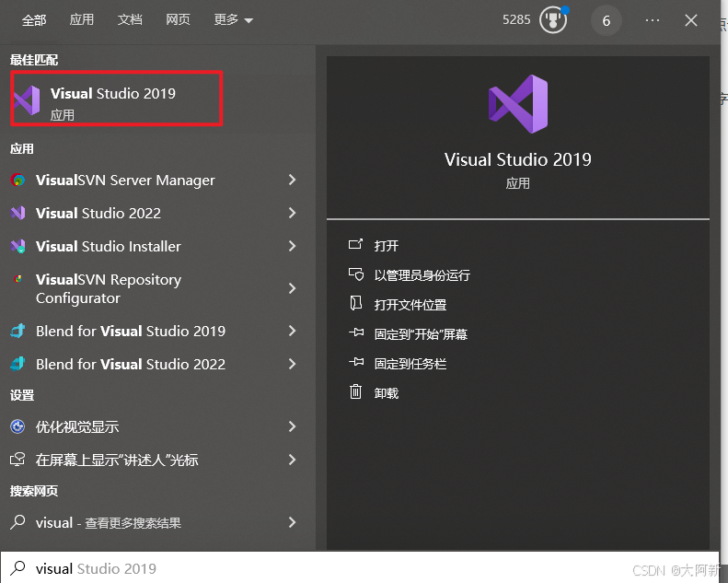Click the 5285 rewards points number
The image size is (728, 583).
click(516, 19)
